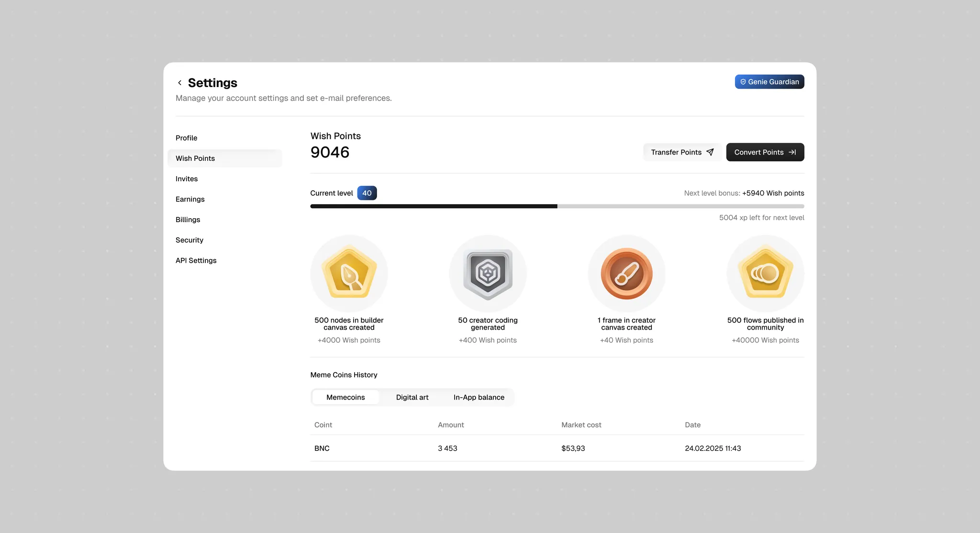Viewport: 980px width, 533px height.
Task: Click the Transfer Points button
Action: pyautogui.click(x=682, y=152)
